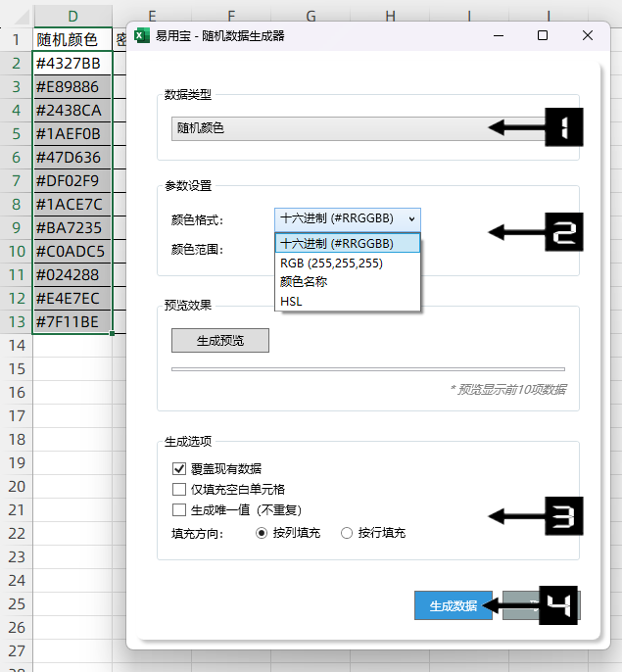Click the Excel icon in dialog title bar
622x672 pixels.
[141, 35]
